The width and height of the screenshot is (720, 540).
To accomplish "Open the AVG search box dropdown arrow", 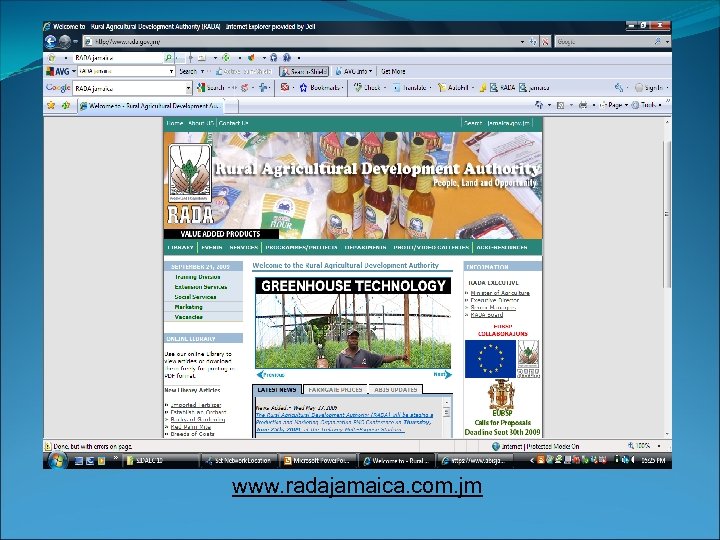I will click(171, 72).
